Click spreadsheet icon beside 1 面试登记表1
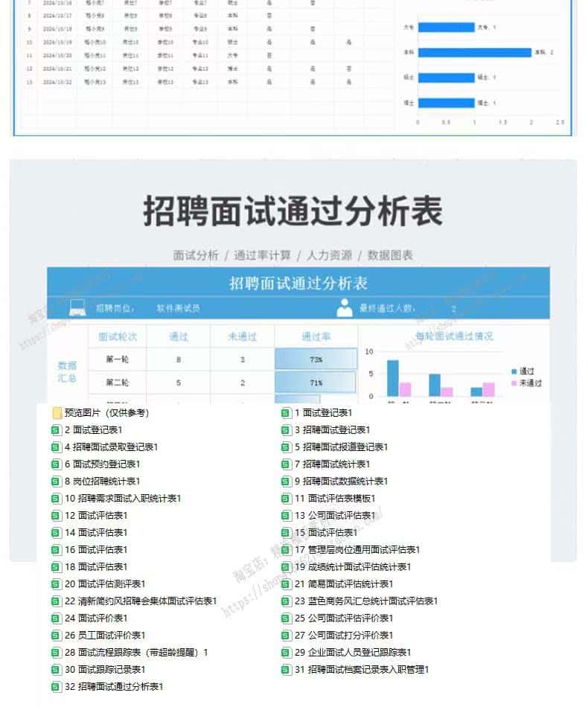 click(286, 412)
